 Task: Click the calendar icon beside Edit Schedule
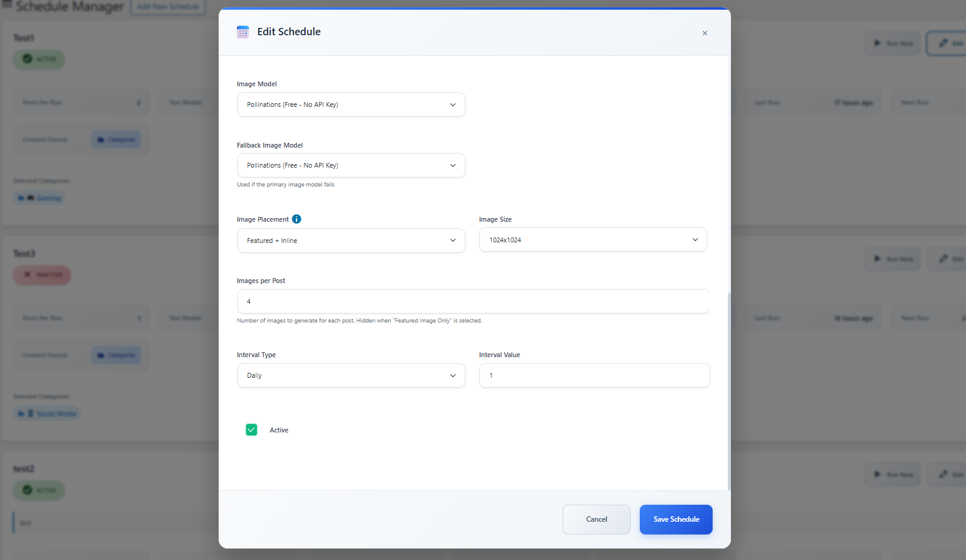point(243,32)
